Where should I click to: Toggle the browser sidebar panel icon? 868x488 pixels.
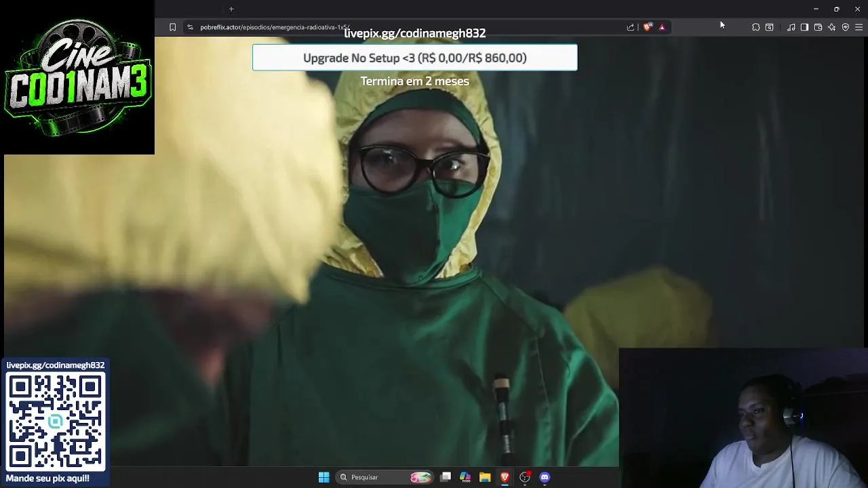804,27
